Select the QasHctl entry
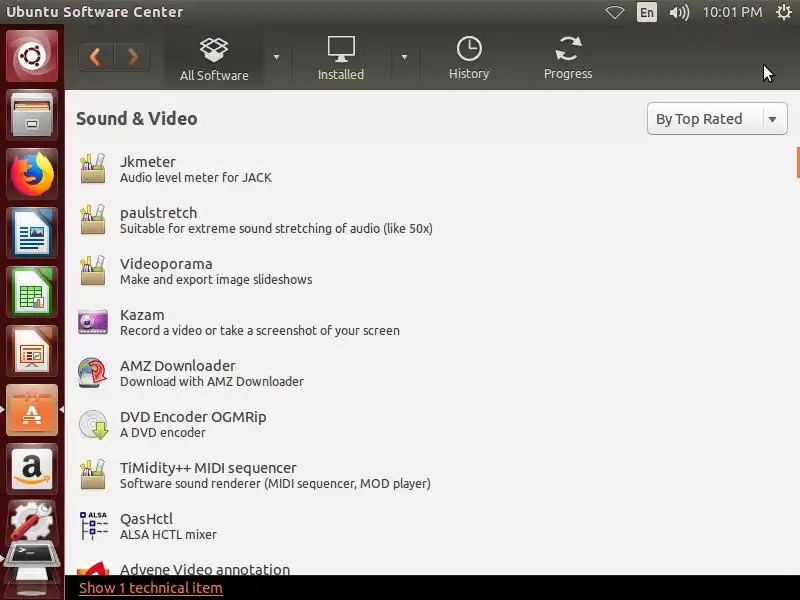 tap(431, 526)
